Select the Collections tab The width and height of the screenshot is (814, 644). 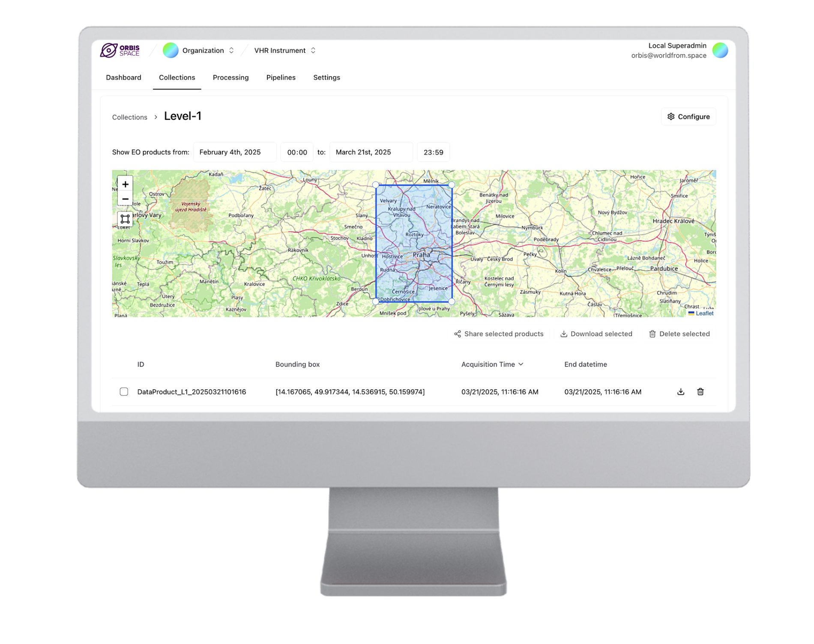tap(177, 78)
